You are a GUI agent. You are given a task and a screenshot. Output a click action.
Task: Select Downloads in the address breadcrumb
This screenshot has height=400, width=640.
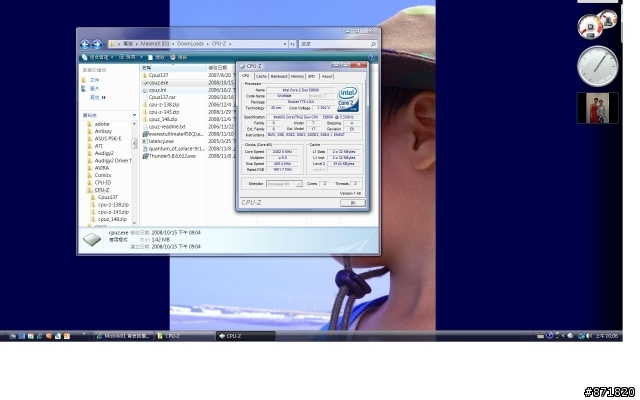tap(190, 44)
